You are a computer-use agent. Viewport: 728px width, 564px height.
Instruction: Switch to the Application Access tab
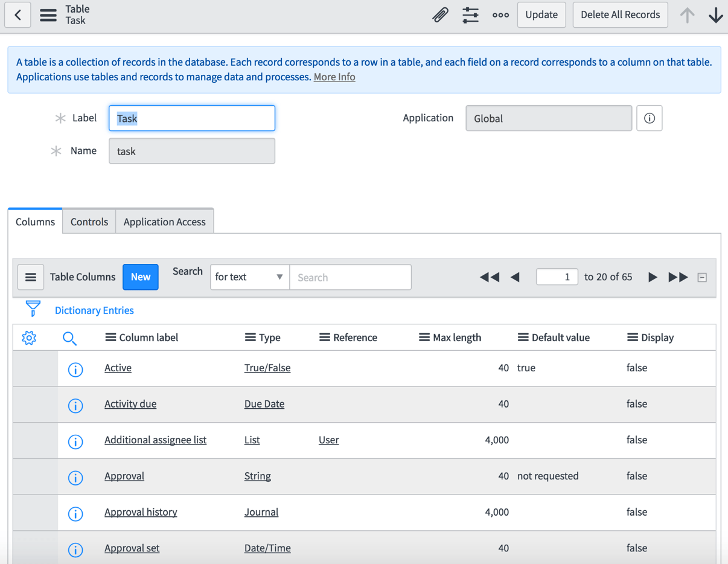tap(165, 222)
